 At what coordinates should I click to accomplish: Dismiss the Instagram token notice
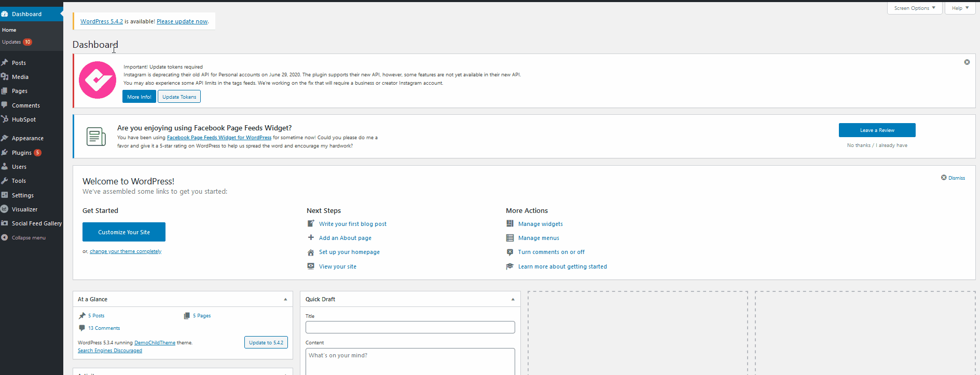[967, 62]
